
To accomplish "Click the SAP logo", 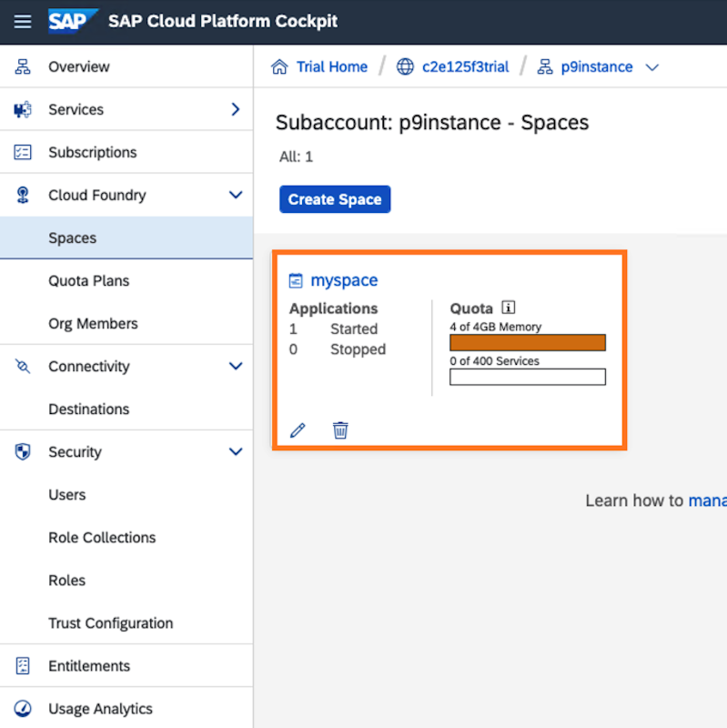I will 73,21.
